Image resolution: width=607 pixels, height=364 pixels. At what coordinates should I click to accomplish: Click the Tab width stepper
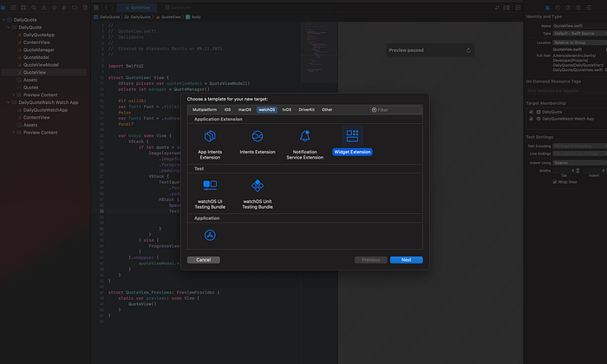(578, 171)
